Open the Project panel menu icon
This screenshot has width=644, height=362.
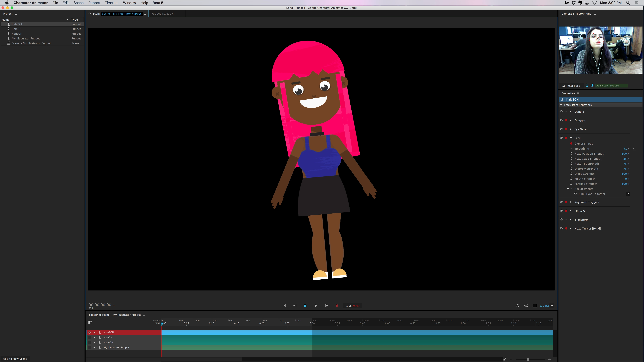click(16, 13)
